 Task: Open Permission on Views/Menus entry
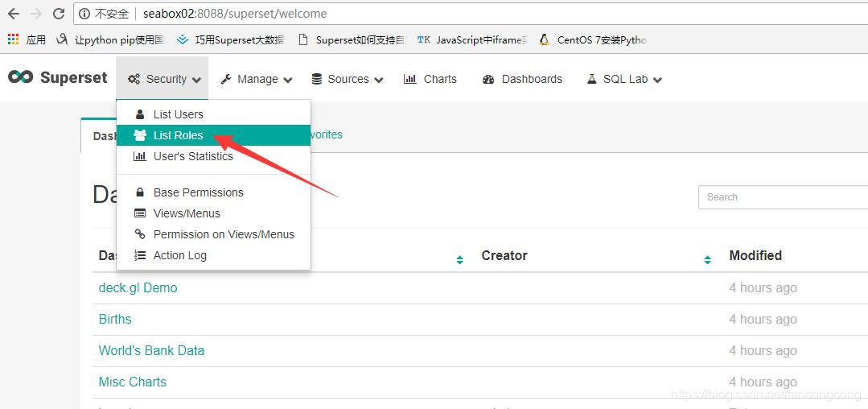click(213, 234)
